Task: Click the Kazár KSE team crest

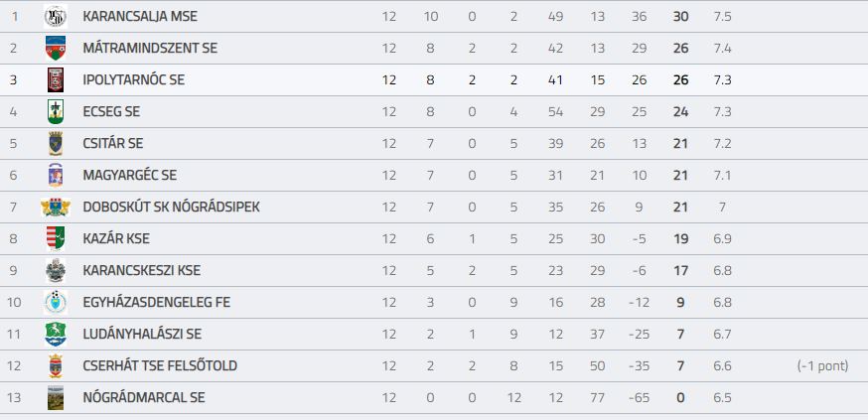Action: 56,238
